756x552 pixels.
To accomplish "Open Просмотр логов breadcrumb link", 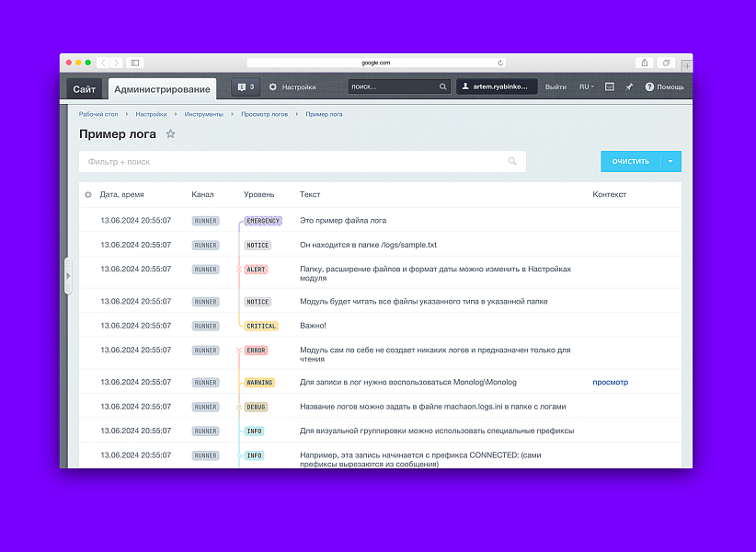I will coord(264,114).
